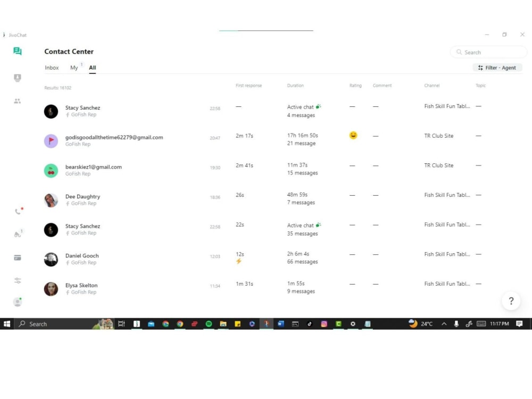Launch Spotify from the taskbar
The width and height of the screenshot is (532, 399).
coord(209,323)
